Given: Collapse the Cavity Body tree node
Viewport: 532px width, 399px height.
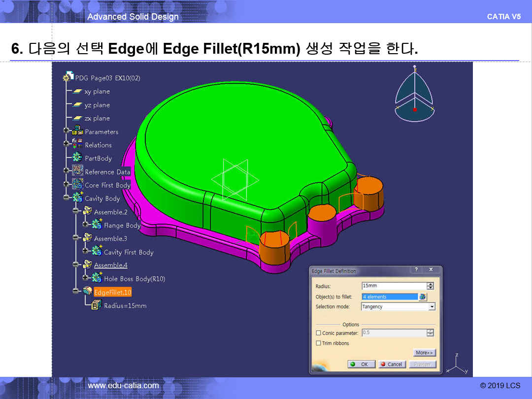Looking at the screenshot, I should (66, 198).
